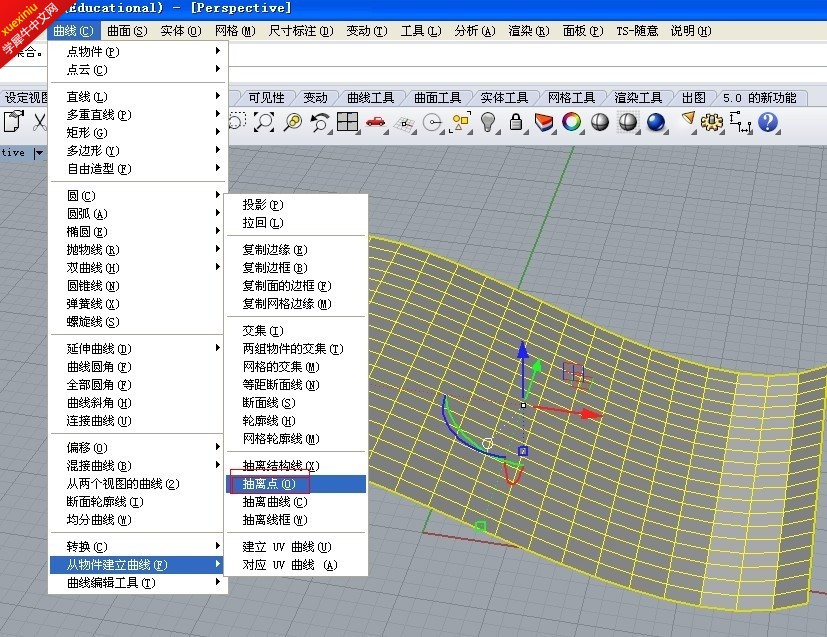Select 复制边缘(E) in the submenu
The width and height of the screenshot is (827, 637).
pyautogui.click(x=296, y=249)
